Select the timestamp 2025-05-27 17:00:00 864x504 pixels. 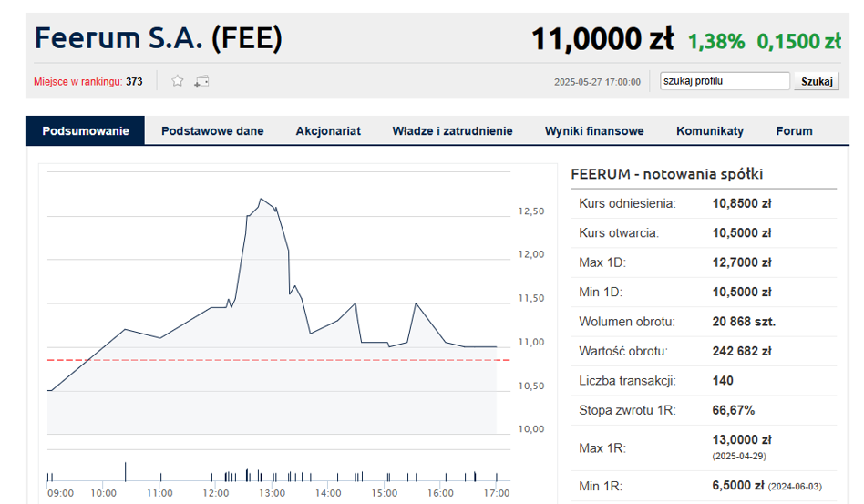tap(597, 82)
